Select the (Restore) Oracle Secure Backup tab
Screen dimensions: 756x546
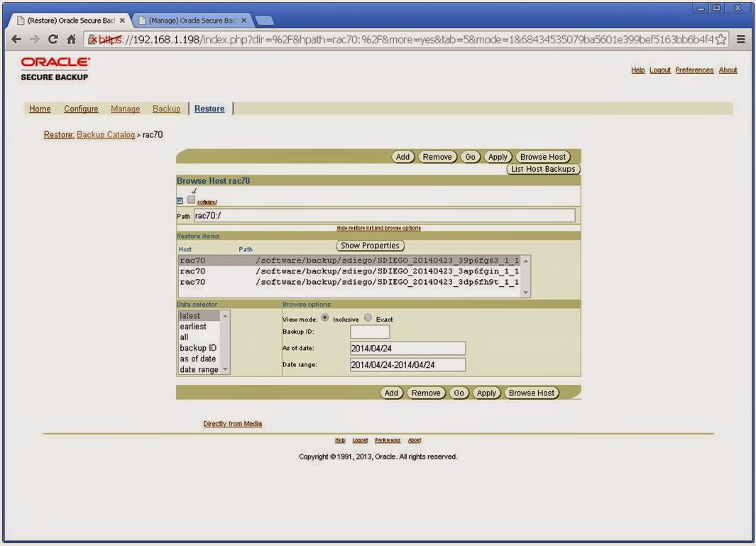71,21
